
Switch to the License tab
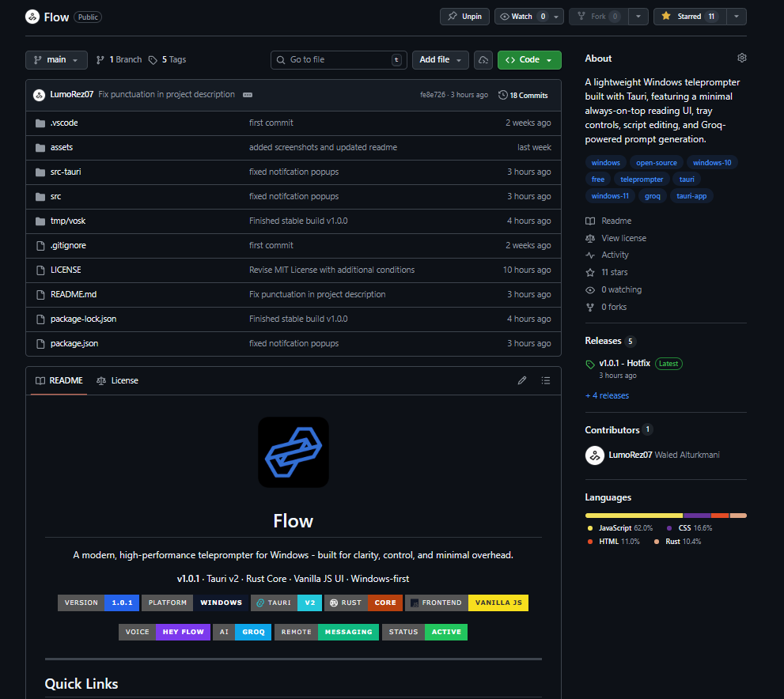click(118, 380)
